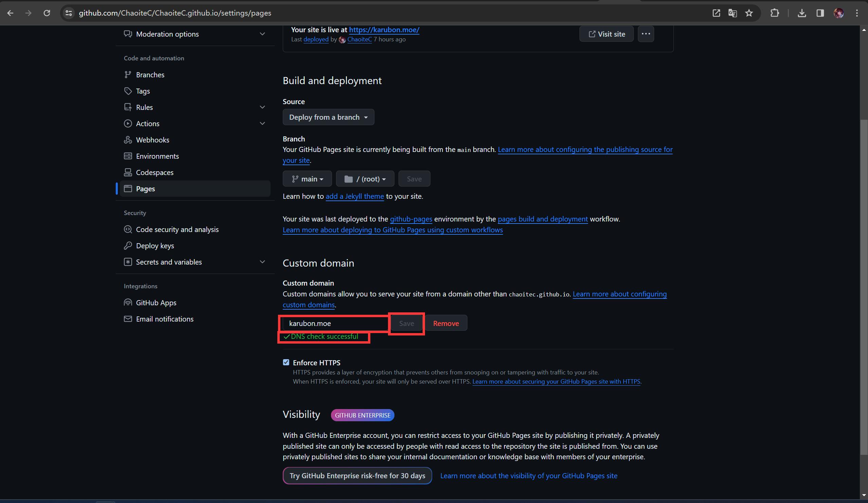
Task: Learn more about securing Pages with HTTPS
Action: [x=556, y=381]
